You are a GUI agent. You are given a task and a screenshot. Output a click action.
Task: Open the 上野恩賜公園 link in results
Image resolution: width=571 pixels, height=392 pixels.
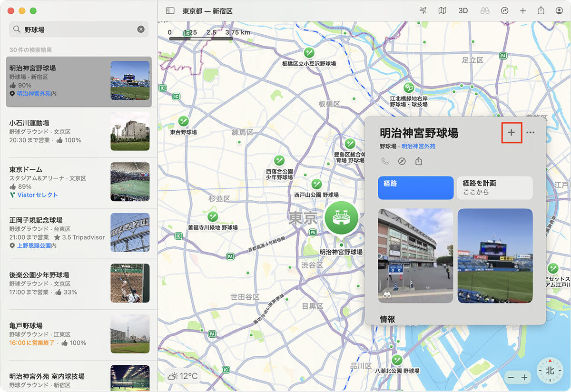coord(34,245)
